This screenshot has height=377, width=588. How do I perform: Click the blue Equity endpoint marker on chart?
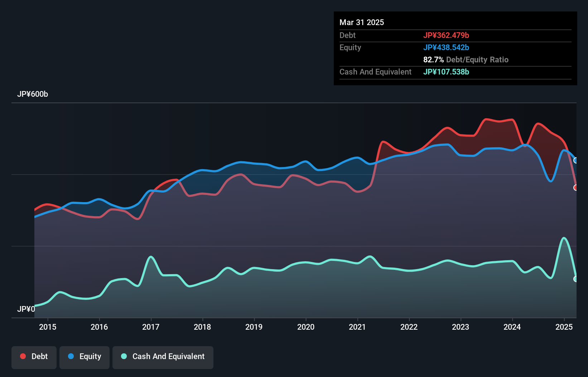pos(576,161)
